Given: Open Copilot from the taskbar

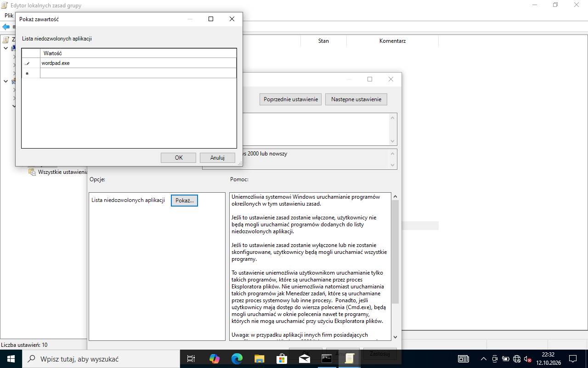Looking at the screenshot, I should click(x=215, y=359).
